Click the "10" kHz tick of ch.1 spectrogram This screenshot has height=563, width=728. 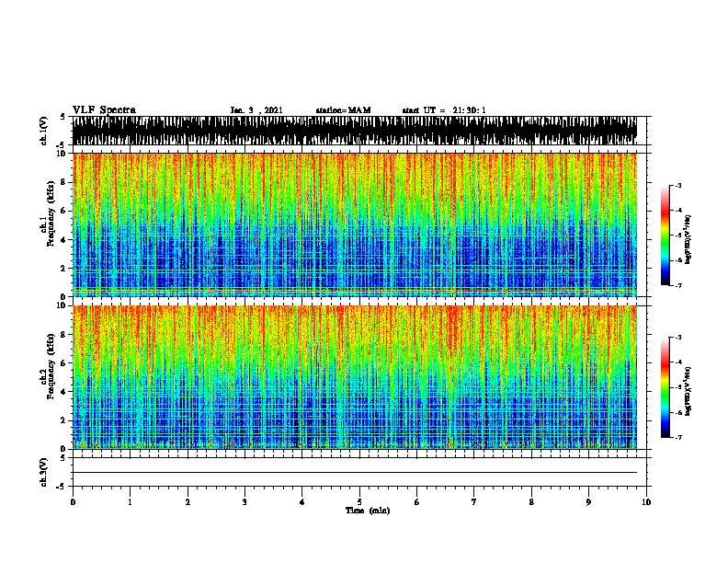click(62, 154)
